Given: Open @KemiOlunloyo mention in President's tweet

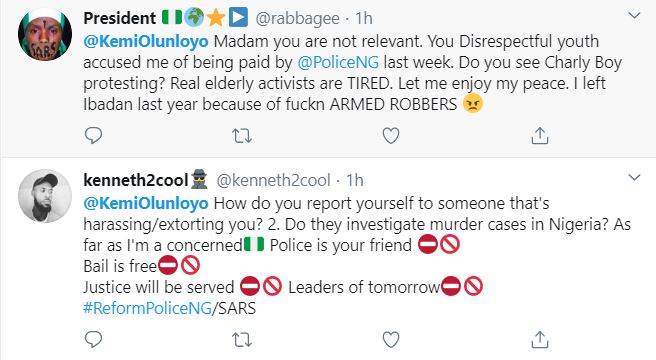Looking at the screenshot, I should (x=146, y=41).
